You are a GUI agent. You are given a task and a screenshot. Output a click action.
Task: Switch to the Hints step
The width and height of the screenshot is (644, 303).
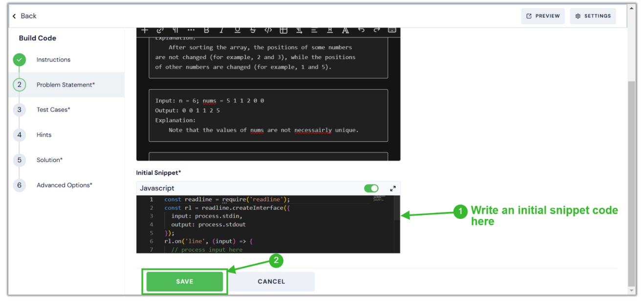coord(43,134)
